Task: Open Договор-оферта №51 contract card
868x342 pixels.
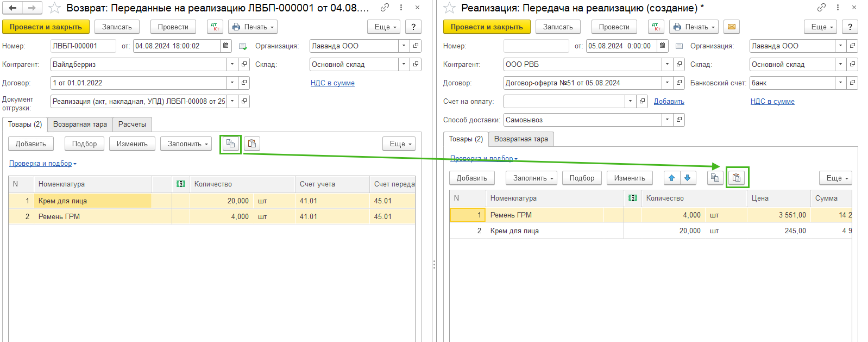Action: click(x=680, y=83)
